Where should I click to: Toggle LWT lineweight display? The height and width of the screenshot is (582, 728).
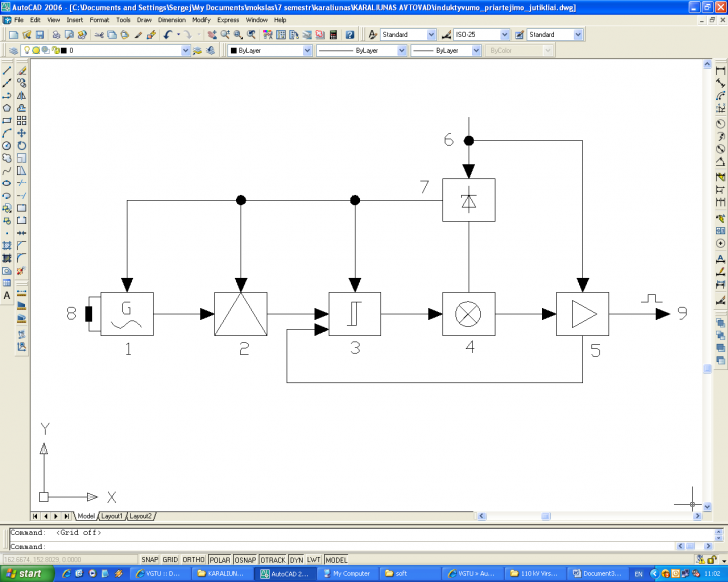click(313, 560)
